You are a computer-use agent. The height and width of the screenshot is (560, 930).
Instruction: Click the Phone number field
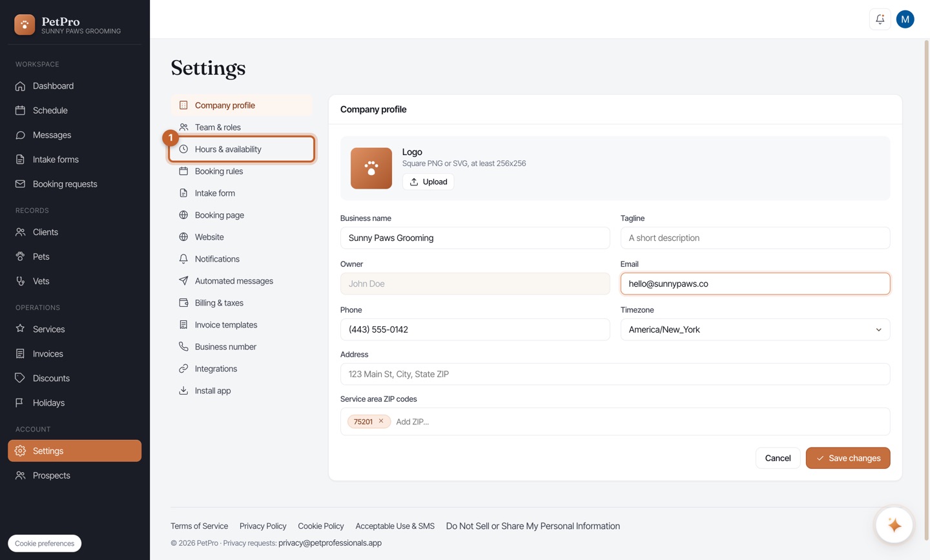click(x=475, y=329)
